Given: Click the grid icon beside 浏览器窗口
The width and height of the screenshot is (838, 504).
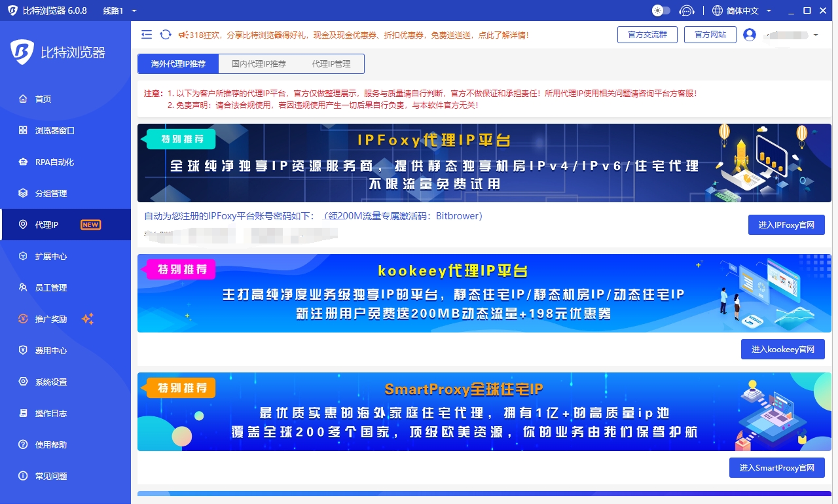Looking at the screenshot, I should [x=23, y=130].
